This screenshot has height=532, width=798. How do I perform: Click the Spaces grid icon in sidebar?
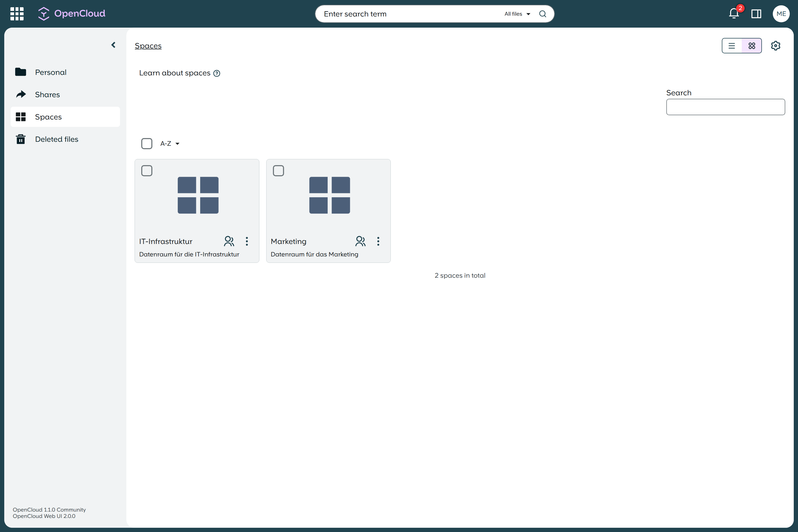coord(21,117)
